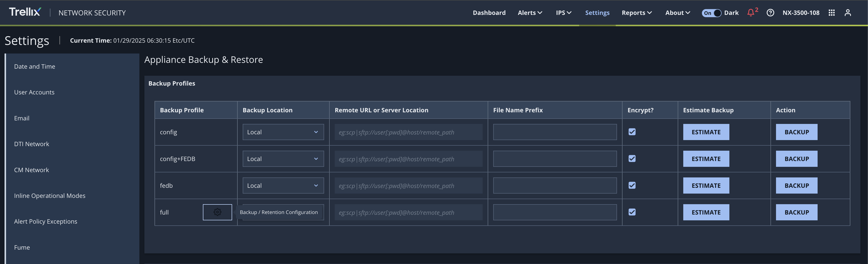Start BACKUP for the full profile
This screenshot has width=868, height=264.
coord(797,212)
